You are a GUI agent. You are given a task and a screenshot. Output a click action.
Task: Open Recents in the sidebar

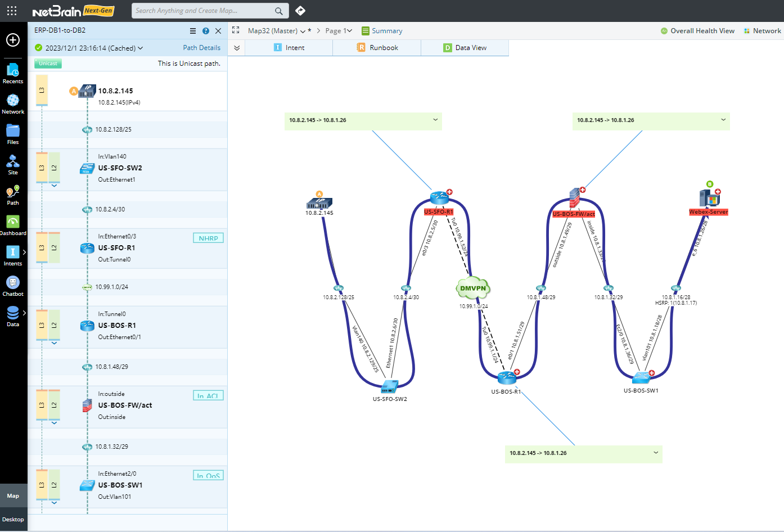tap(13, 73)
